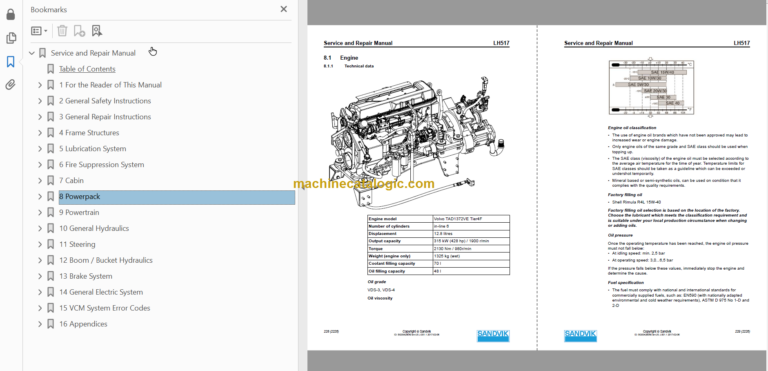Toggle the Bookmarks panel sidebar icon
Viewport: 768px width, 371px height.
tap(11, 62)
